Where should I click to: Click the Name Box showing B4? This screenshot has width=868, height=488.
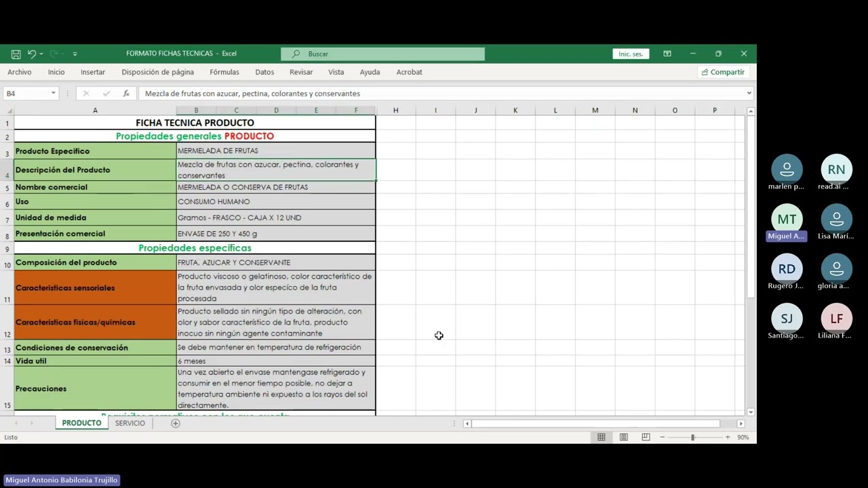click(26, 94)
